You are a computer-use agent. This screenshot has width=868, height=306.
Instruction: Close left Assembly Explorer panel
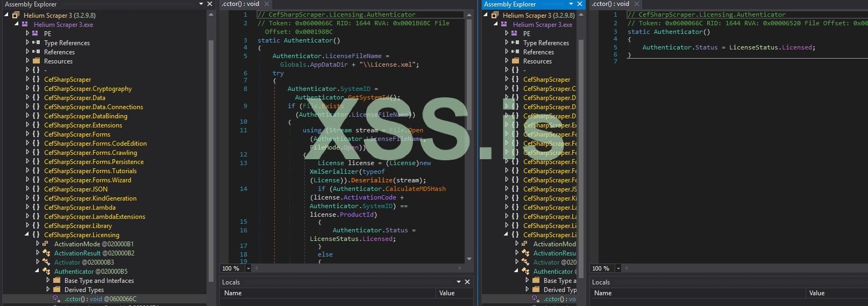click(x=210, y=4)
